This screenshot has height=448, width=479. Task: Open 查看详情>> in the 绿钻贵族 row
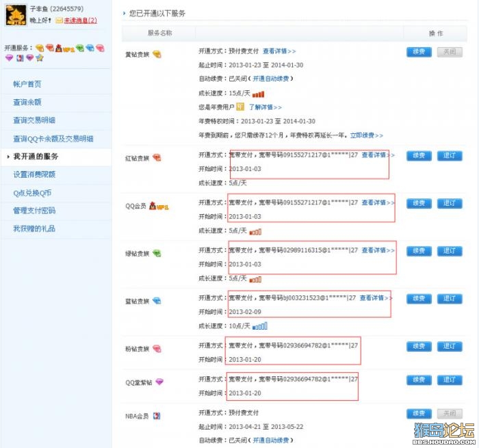pyautogui.click(x=378, y=250)
